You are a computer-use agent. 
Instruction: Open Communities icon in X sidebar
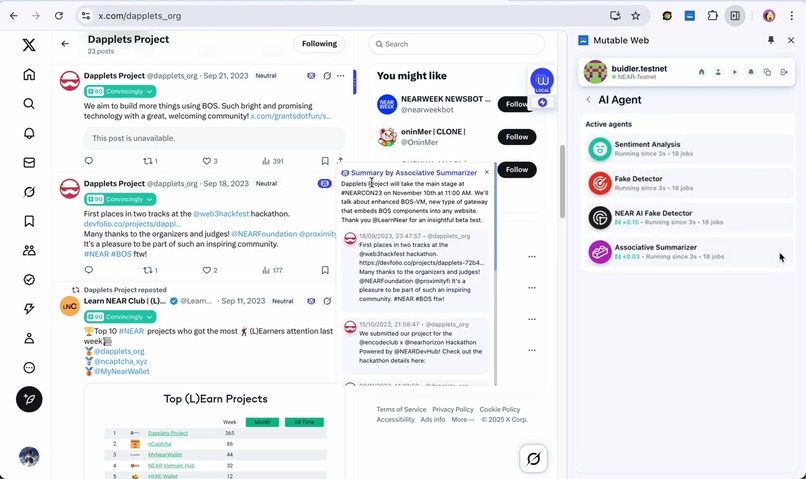[29, 250]
